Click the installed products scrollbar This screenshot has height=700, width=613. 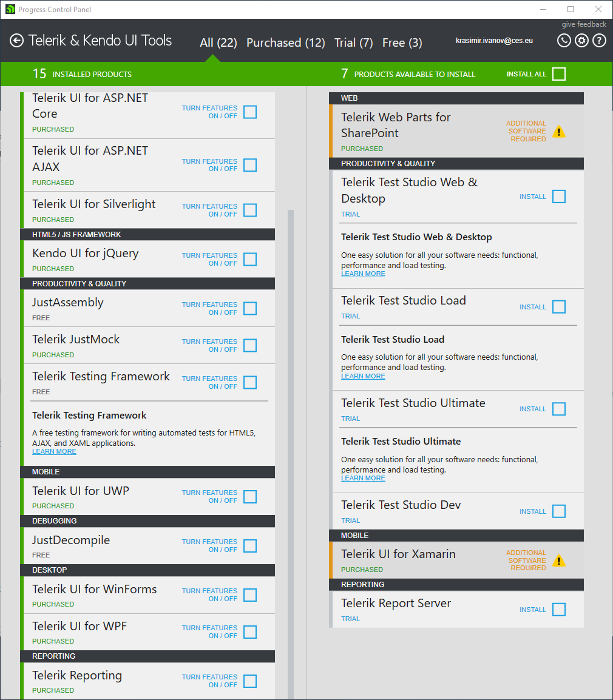pyautogui.click(x=291, y=425)
